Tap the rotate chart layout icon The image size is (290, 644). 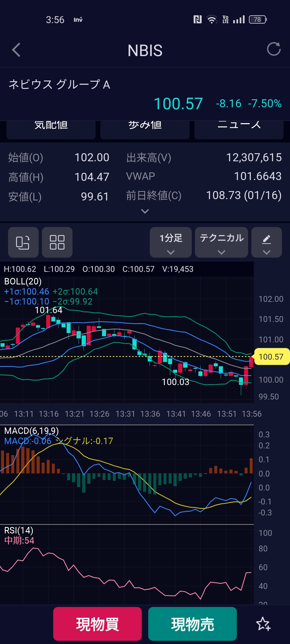coord(23,242)
